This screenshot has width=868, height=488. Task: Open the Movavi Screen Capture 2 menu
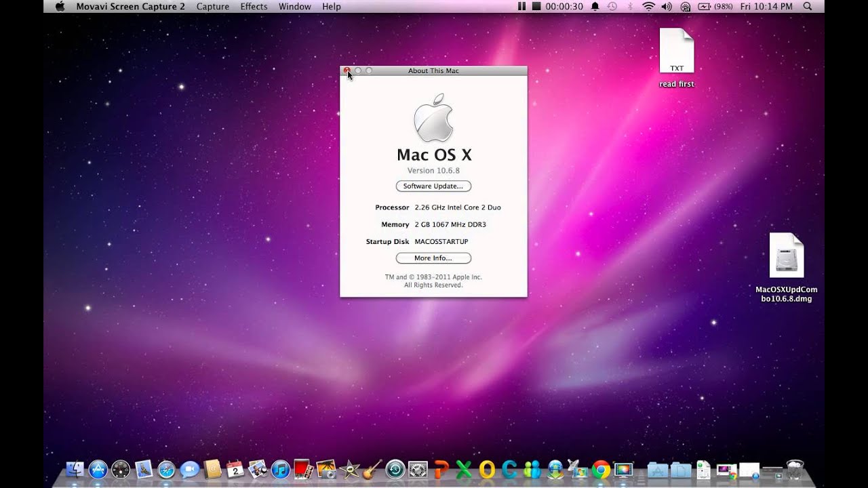[130, 6]
